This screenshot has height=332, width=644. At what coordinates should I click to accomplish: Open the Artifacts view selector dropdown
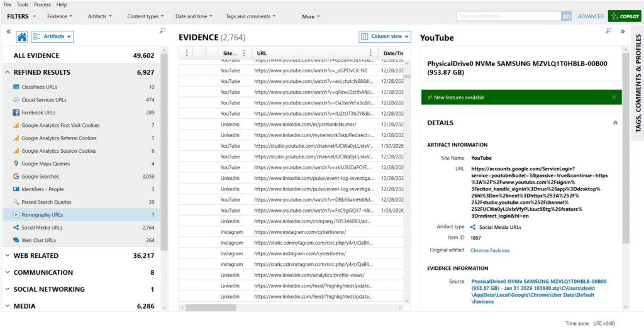[52, 37]
